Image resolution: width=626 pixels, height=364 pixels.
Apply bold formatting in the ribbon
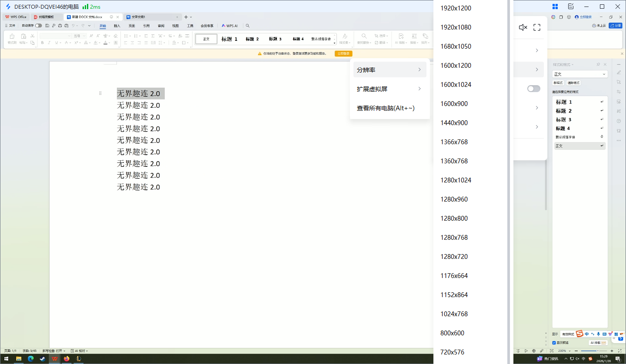(x=42, y=42)
